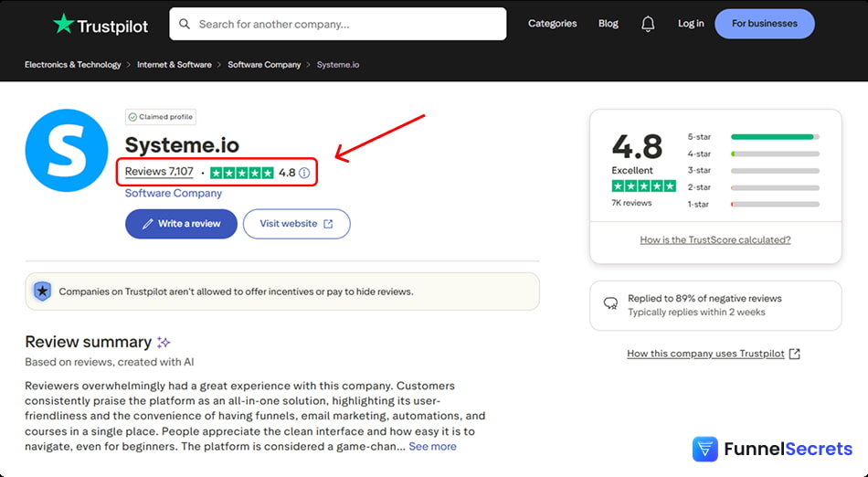This screenshot has height=477, width=868.
Task: Open Software Company category link under title
Action: click(x=174, y=193)
